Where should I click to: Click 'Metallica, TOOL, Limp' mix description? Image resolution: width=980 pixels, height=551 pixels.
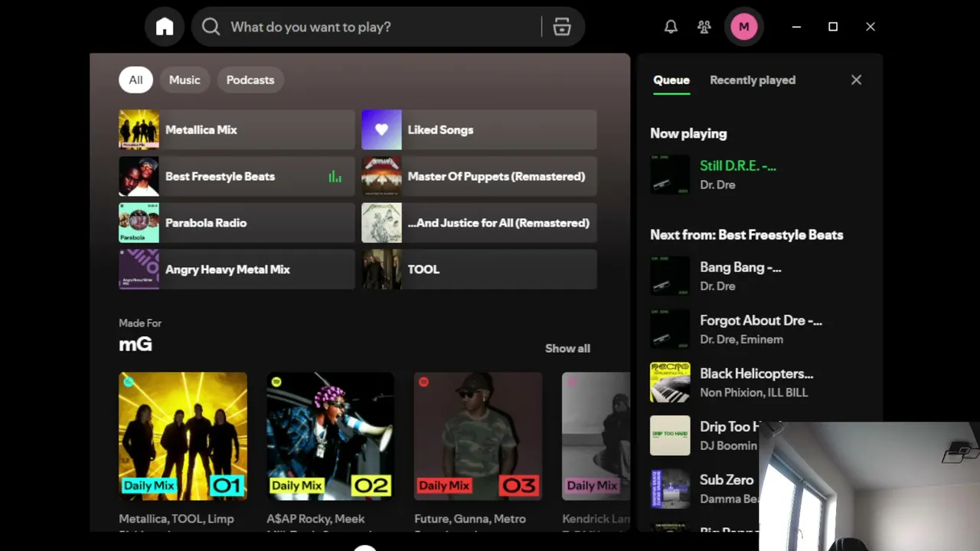(x=176, y=519)
